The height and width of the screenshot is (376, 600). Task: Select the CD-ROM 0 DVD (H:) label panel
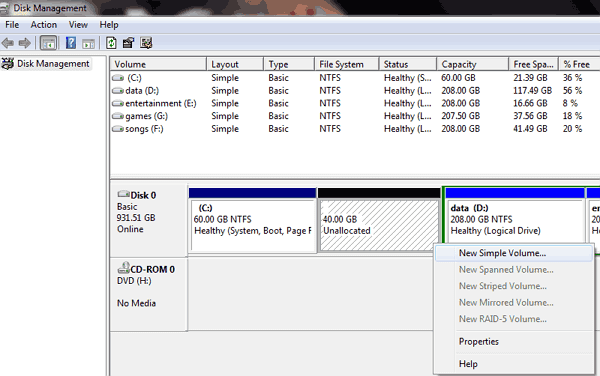pos(149,294)
